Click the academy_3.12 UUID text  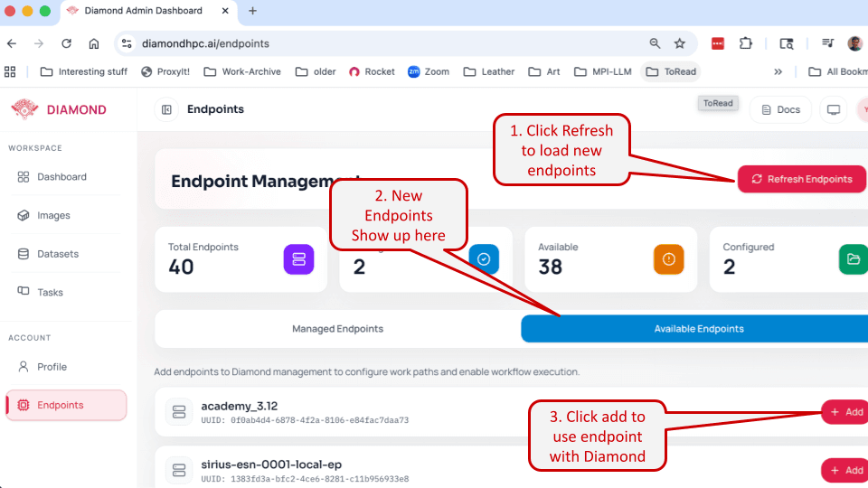(305, 420)
